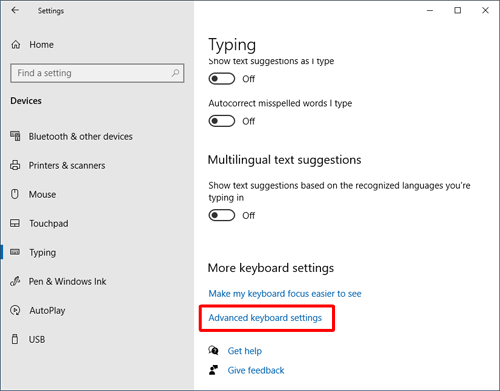
Task: Open Printers & scanners page
Action: [67, 165]
